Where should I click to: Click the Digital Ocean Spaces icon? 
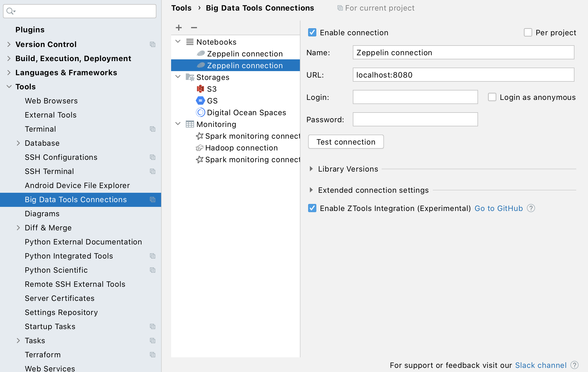click(x=201, y=112)
